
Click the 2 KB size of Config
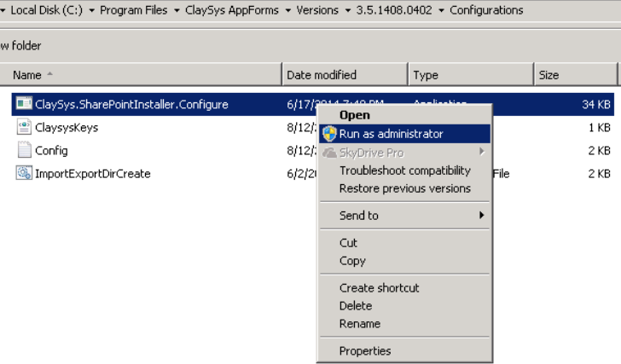[x=599, y=150]
